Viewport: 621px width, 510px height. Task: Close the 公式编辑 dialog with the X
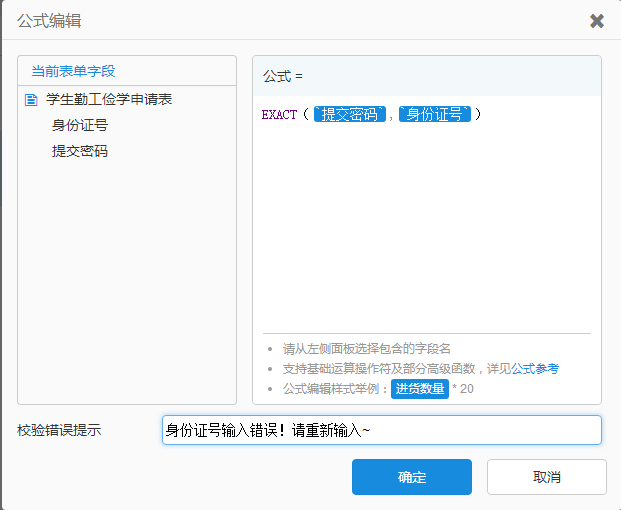pyautogui.click(x=597, y=21)
